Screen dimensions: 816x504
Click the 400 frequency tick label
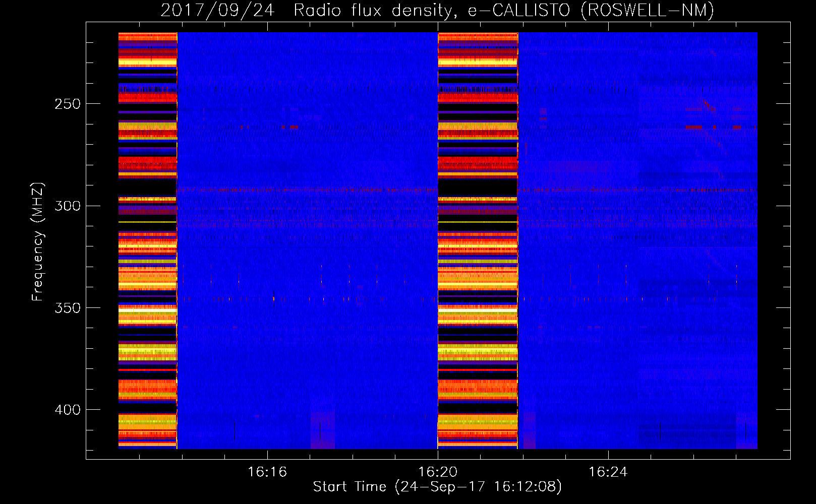pyautogui.click(x=68, y=410)
